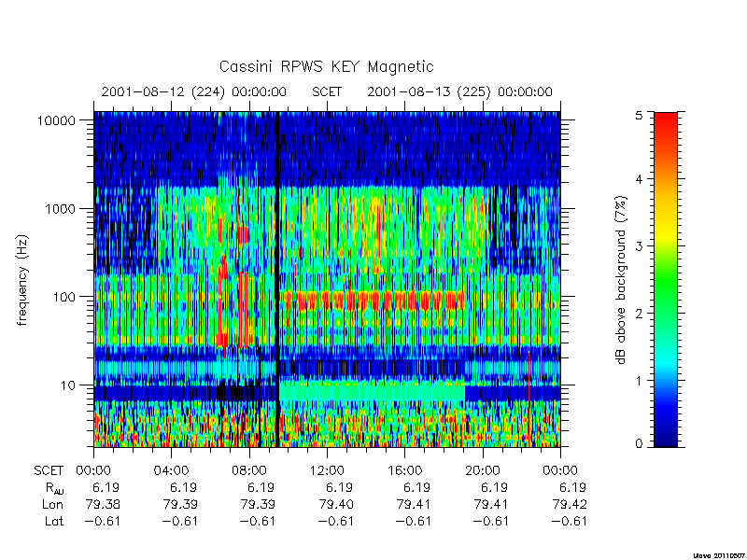747x560 pixels.
Task: Click the 10 frequency tick label
Action: 68,385
